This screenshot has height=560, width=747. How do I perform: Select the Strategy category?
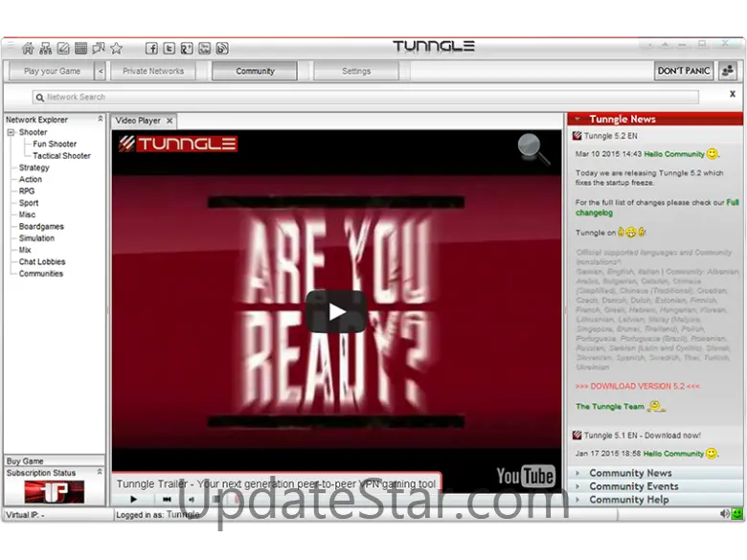tap(34, 168)
